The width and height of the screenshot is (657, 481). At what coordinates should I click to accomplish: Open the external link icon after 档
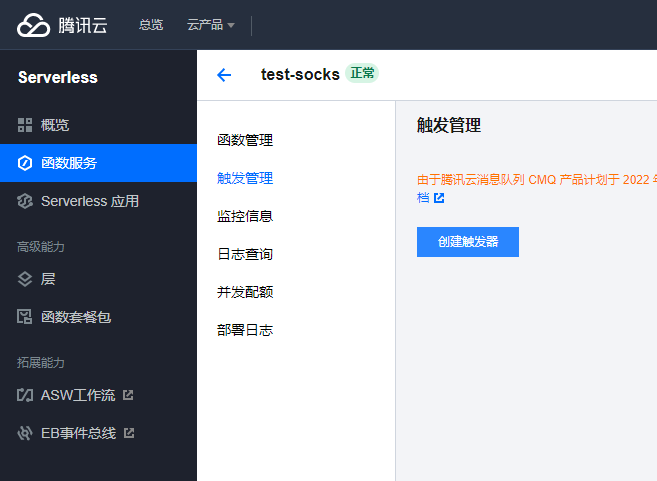[439, 198]
